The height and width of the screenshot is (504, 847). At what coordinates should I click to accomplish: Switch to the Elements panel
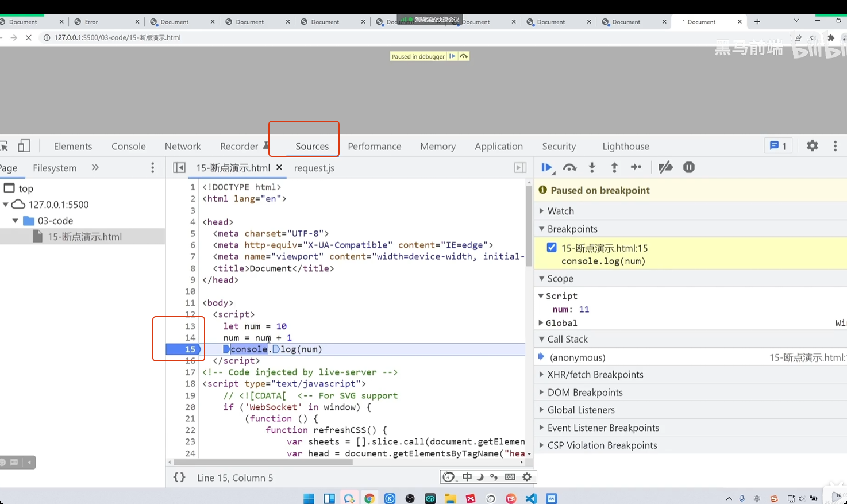[x=73, y=146]
